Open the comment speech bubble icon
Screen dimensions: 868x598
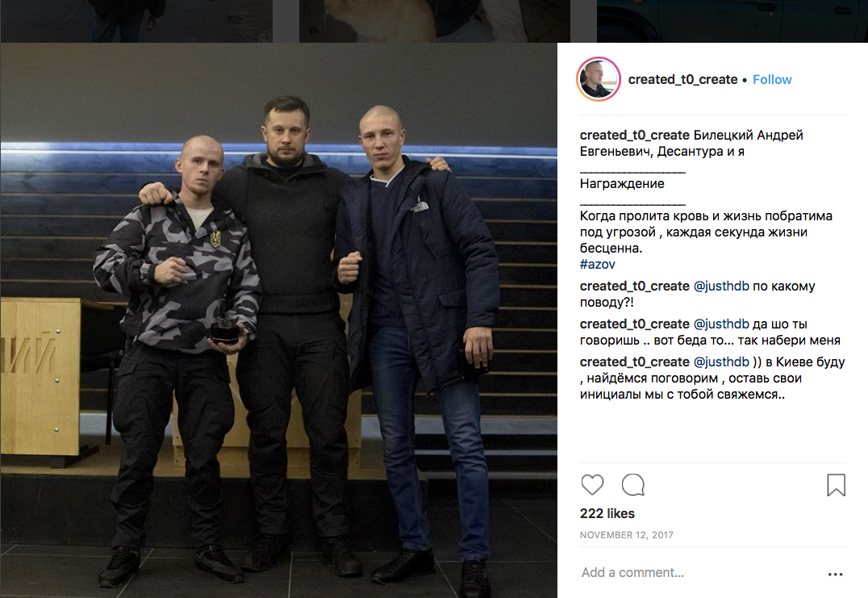click(x=633, y=485)
